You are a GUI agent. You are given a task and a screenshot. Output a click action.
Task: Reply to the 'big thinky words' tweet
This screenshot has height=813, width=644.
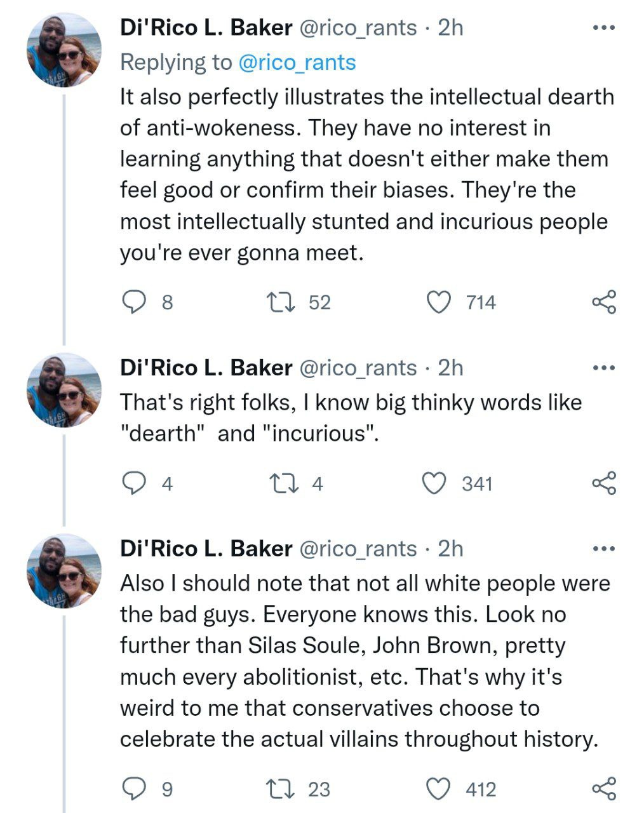(134, 484)
